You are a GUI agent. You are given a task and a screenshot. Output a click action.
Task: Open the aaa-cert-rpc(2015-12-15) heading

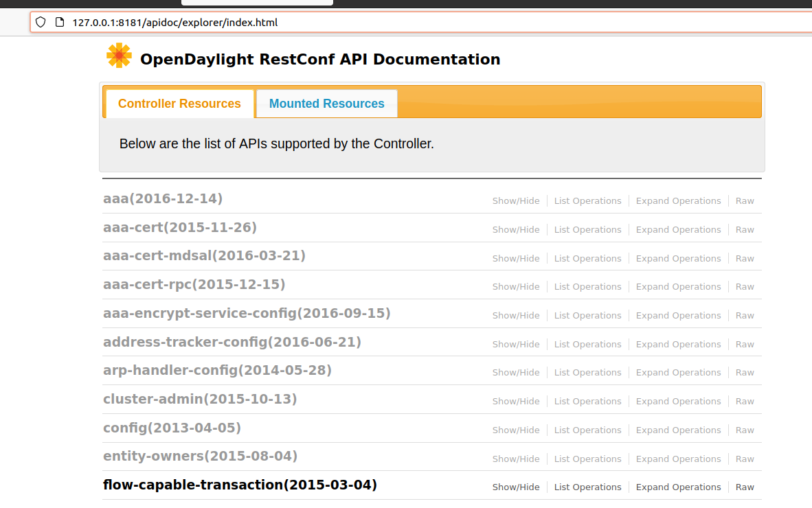click(194, 284)
